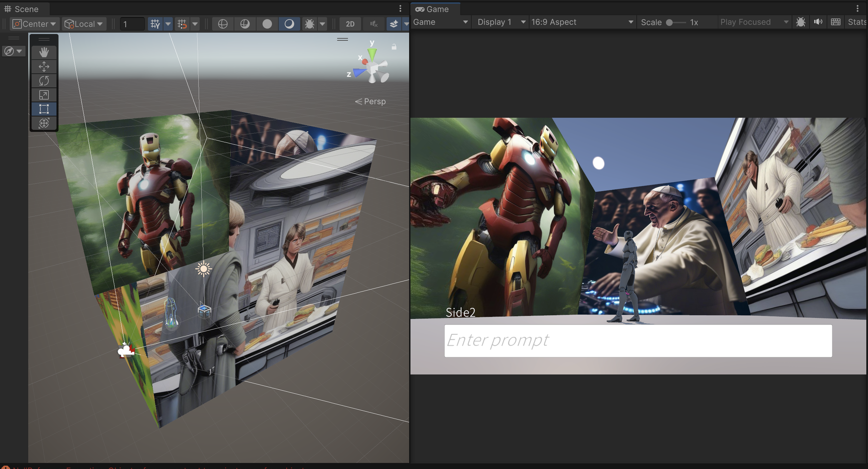Open the Game panel three-dot menu
Image resolution: width=868 pixels, height=469 pixels.
(x=858, y=8)
